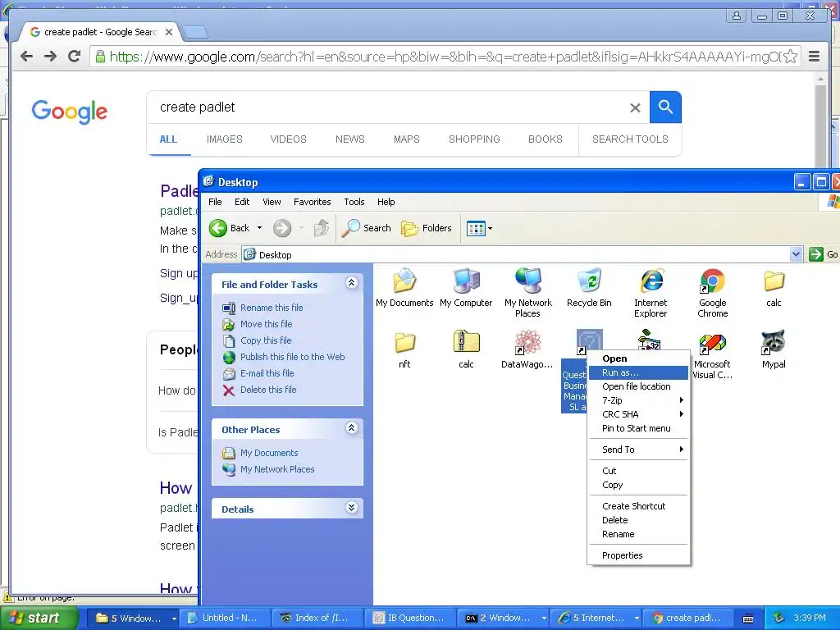
Task: Choose Delete in context menu
Action: click(638, 520)
